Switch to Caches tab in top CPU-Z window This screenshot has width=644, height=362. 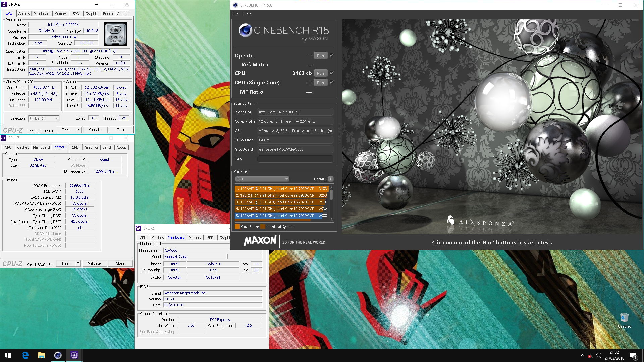point(24,14)
